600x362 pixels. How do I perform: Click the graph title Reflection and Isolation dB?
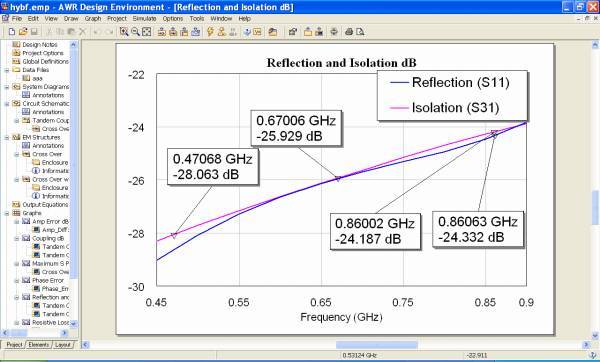pyautogui.click(x=341, y=63)
